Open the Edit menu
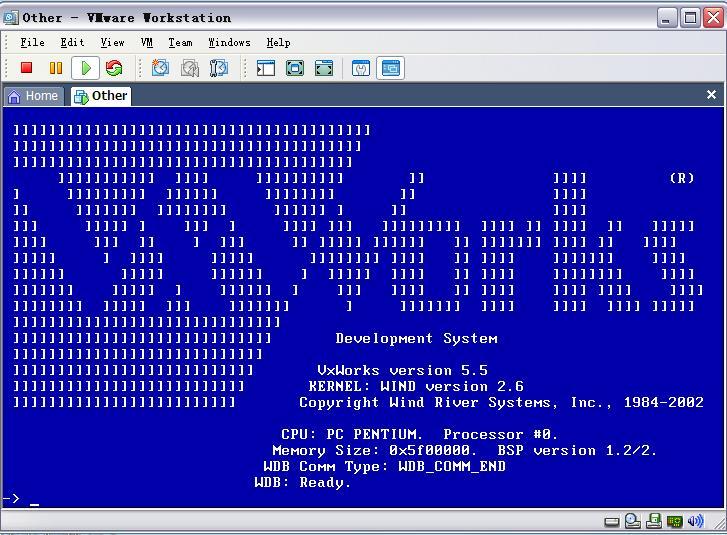The height and width of the screenshot is (535, 727). click(x=72, y=43)
